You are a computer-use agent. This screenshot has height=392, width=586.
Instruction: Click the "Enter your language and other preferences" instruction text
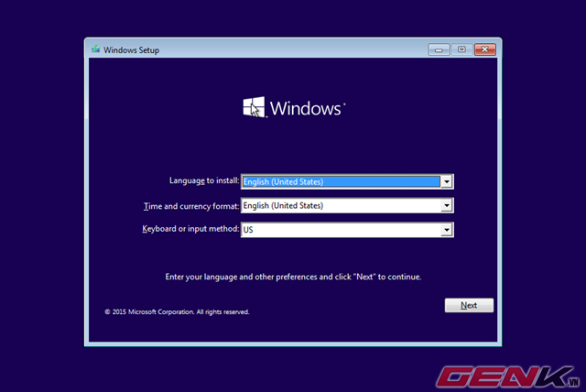(293, 277)
